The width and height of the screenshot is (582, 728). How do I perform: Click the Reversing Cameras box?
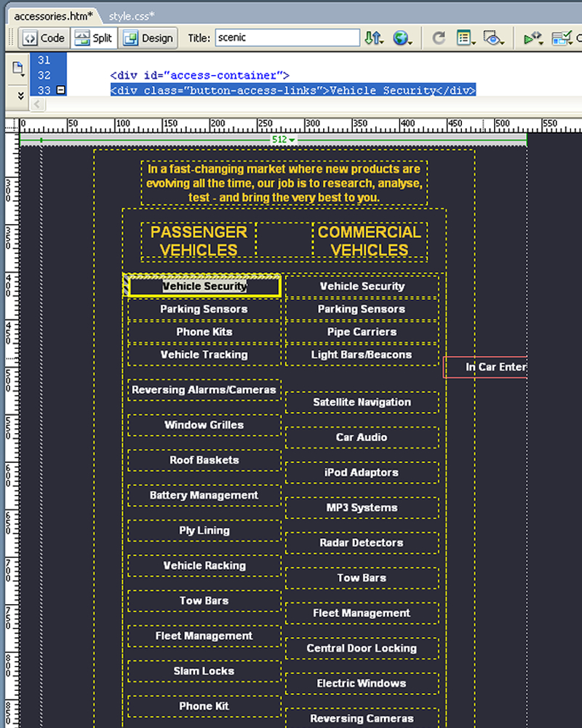pos(362,719)
